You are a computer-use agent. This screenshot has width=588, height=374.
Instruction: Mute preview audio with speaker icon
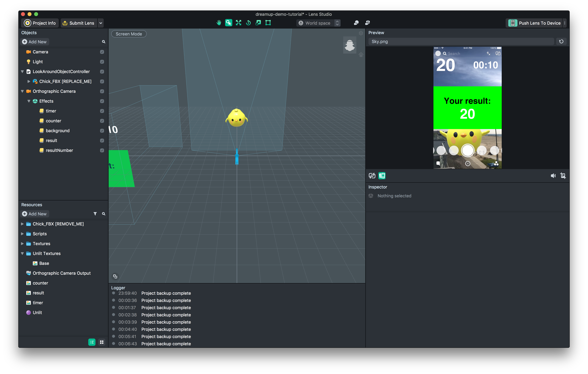coord(553,176)
